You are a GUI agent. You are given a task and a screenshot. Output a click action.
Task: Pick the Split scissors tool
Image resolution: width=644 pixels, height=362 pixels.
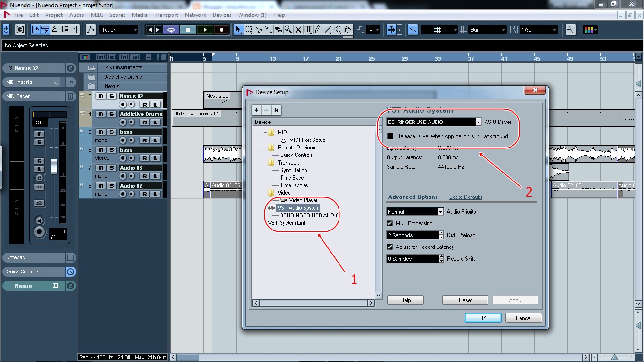pyautogui.click(x=259, y=30)
